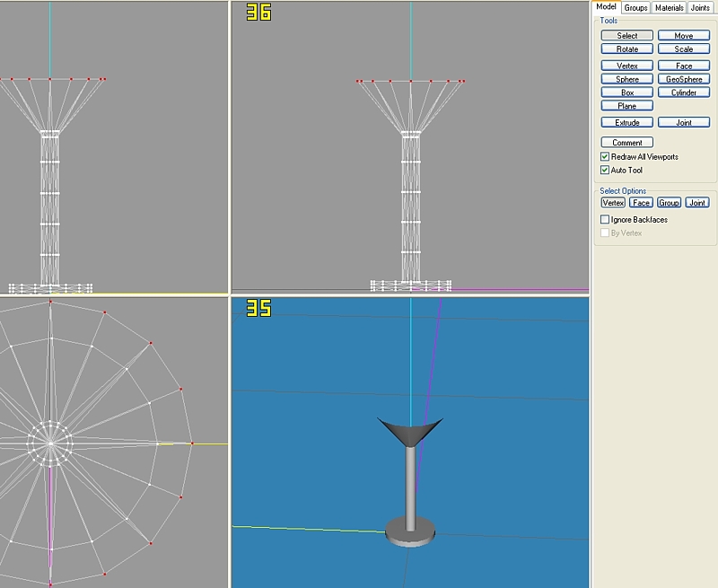This screenshot has height=588, width=718.
Task: Enable the Ignore Backfaces checkbox
Action: click(605, 220)
